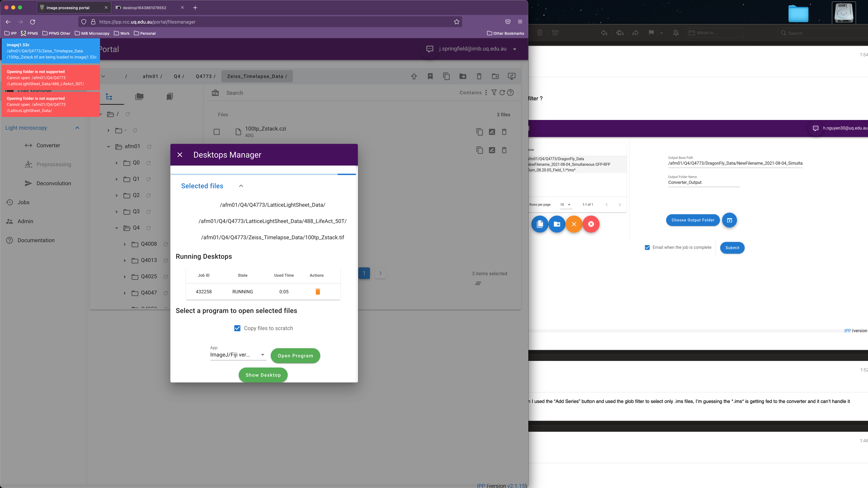Image resolution: width=868 pixels, height=488 pixels.
Task: Click the filter funnel icon near search
Action: (494, 93)
